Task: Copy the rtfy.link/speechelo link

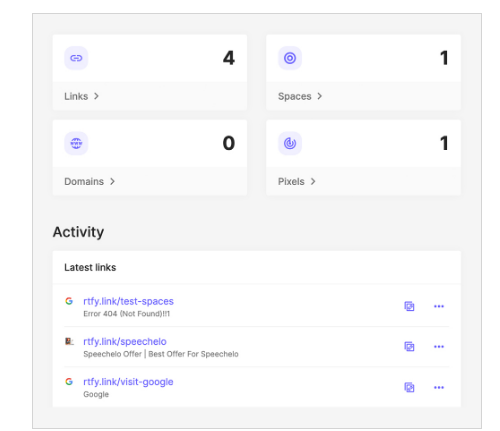Action: 409,347
